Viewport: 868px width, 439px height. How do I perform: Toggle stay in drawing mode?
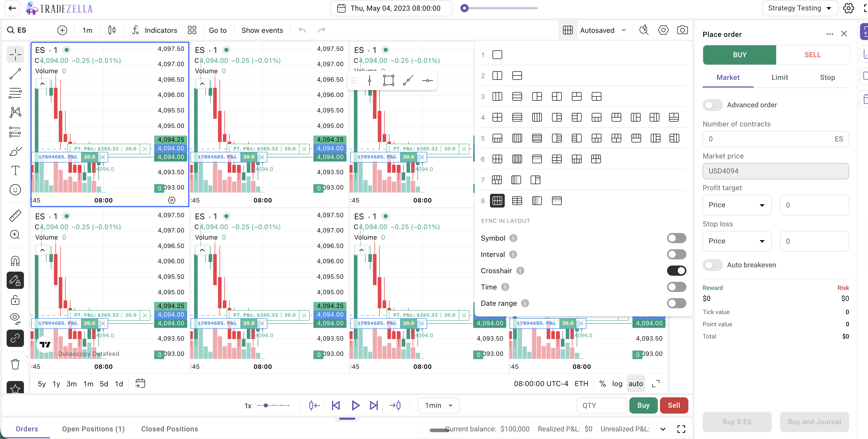15,280
